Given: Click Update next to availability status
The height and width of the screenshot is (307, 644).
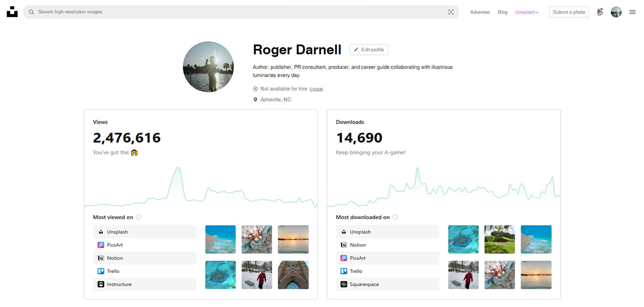Looking at the screenshot, I should pyautogui.click(x=316, y=89).
